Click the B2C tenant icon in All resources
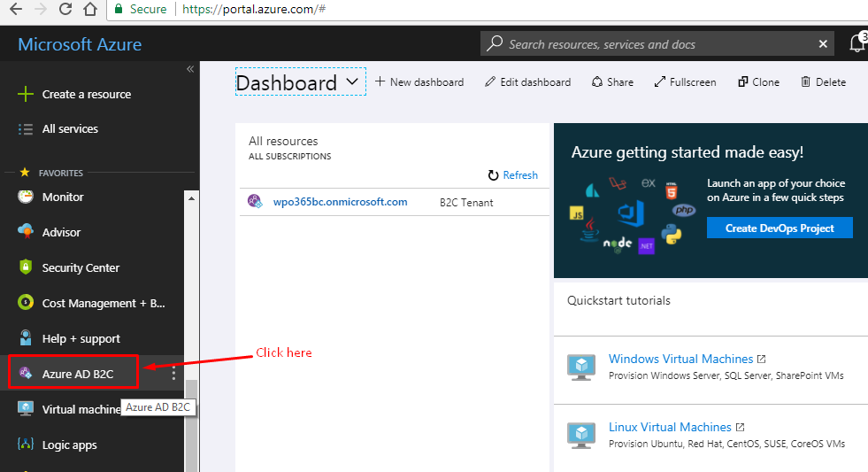The image size is (868, 472). [255, 201]
